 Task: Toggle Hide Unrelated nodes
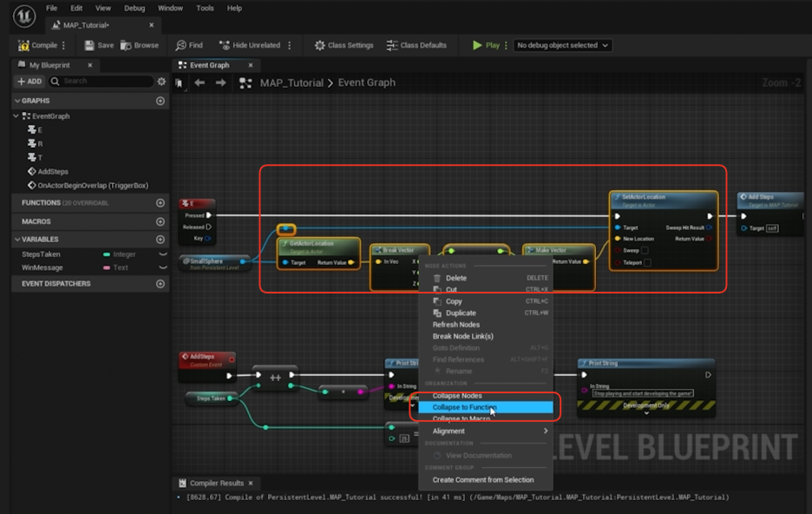250,46
